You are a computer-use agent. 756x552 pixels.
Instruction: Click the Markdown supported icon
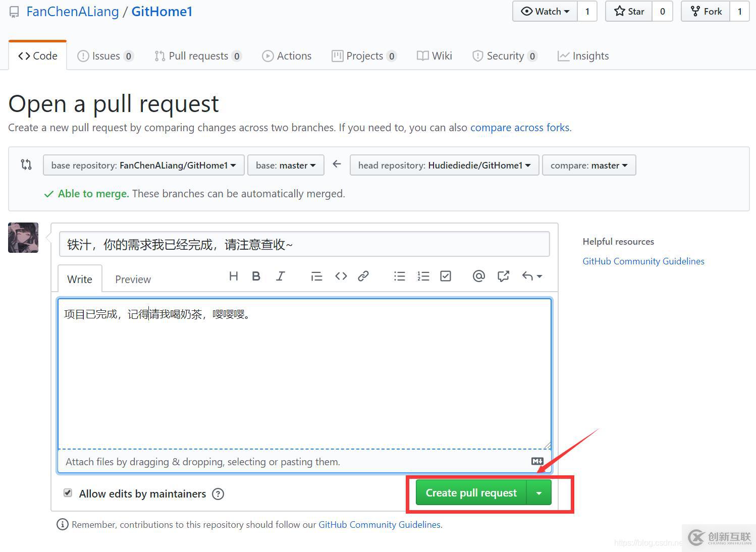coord(537,461)
